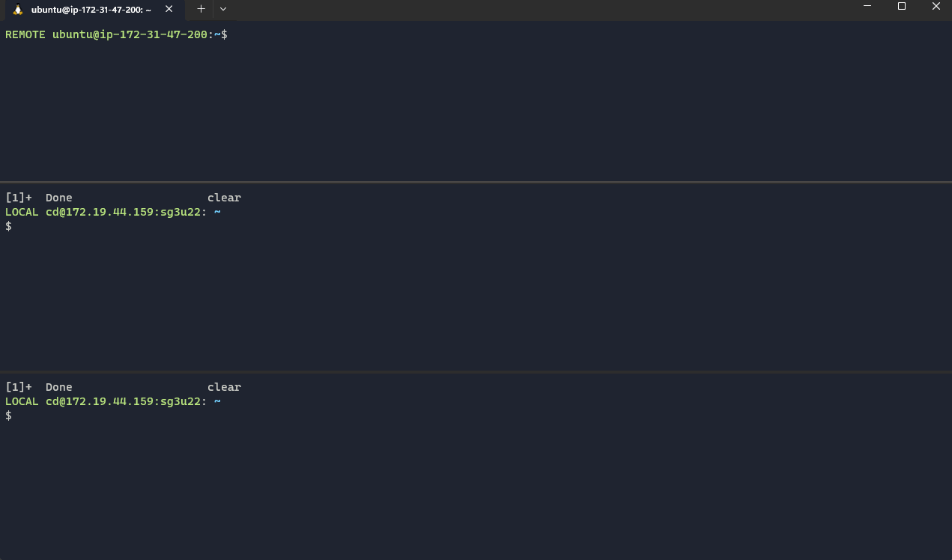Click the word "clear" in the bottom pane
Screen dimensions: 952x560
click(x=224, y=387)
